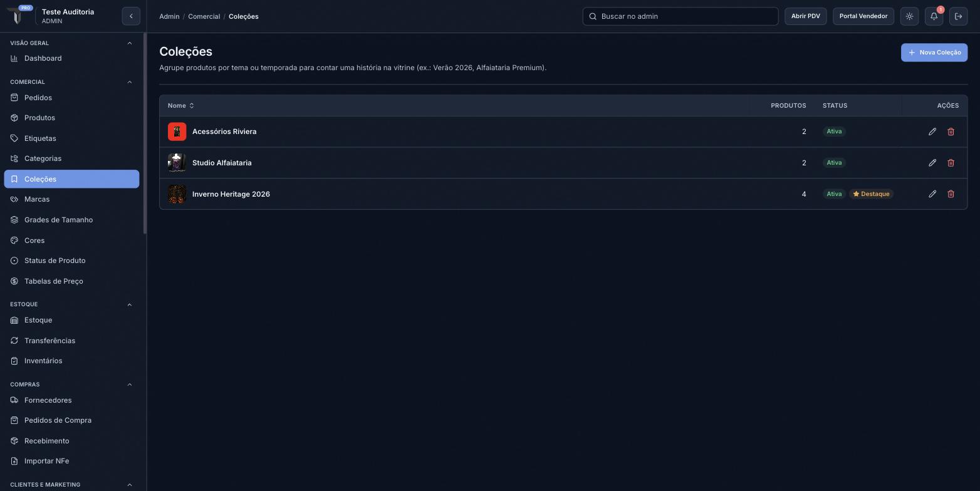Select Coleções in the sidebar
This screenshot has width=980, height=491.
(71, 179)
